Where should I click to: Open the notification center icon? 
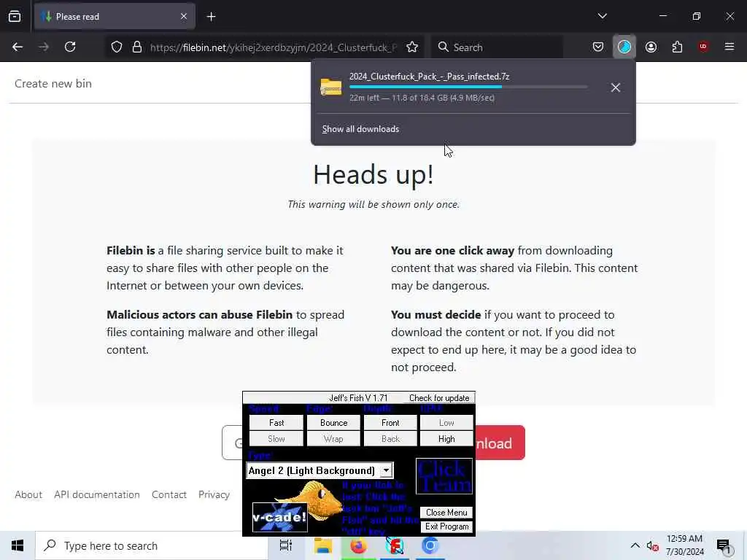(724, 546)
